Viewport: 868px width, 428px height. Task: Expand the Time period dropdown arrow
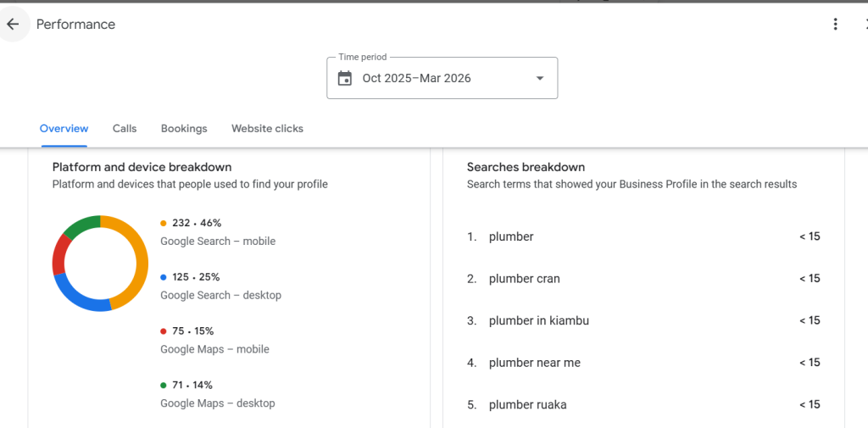pyautogui.click(x=540, y=79)
